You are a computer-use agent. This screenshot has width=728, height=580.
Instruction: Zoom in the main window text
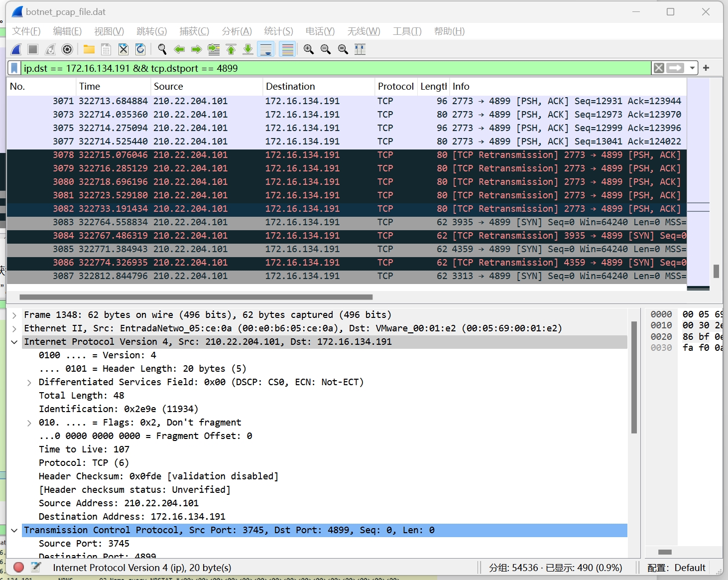click(x=309, y=49)
